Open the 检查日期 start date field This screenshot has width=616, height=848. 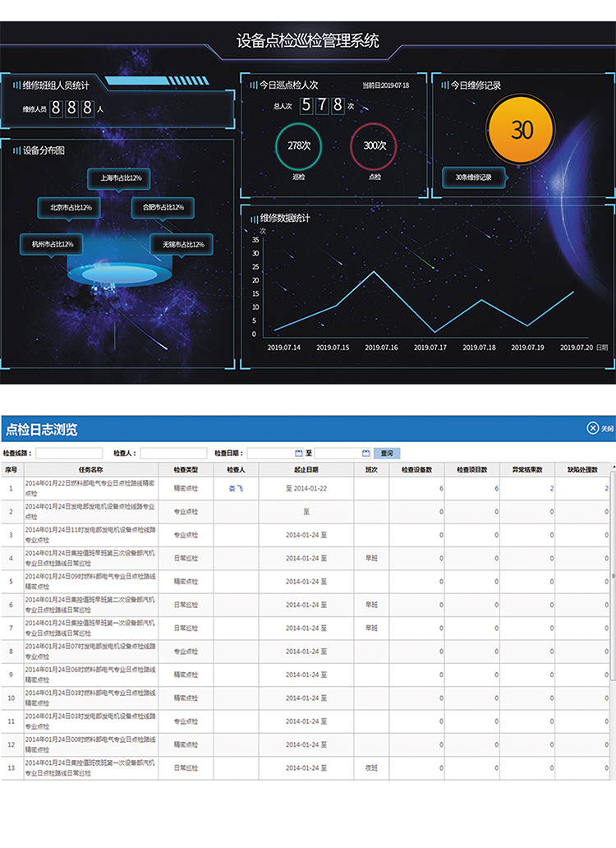270,453
